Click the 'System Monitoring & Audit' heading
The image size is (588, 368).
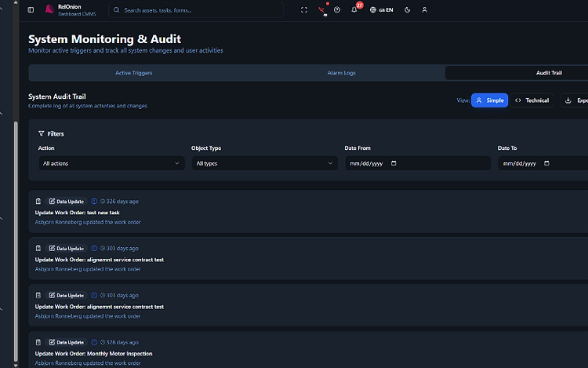tap(104, 39)
